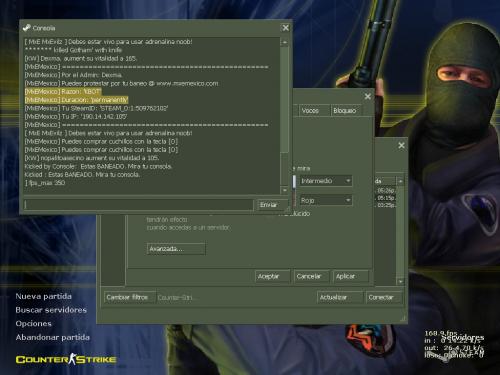Switch to the Voces tab
The height and width of the screenshot is (375, 500).
point(310,111)
